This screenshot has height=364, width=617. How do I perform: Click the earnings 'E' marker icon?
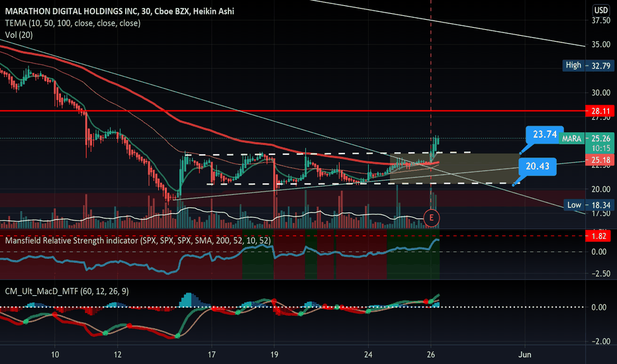[x=431, y=218]
